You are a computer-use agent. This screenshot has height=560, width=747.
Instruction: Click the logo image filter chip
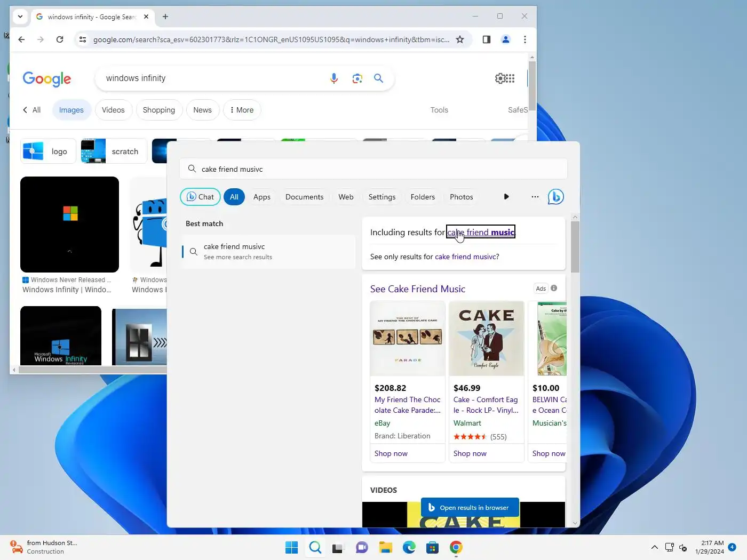tap(48, 151)
